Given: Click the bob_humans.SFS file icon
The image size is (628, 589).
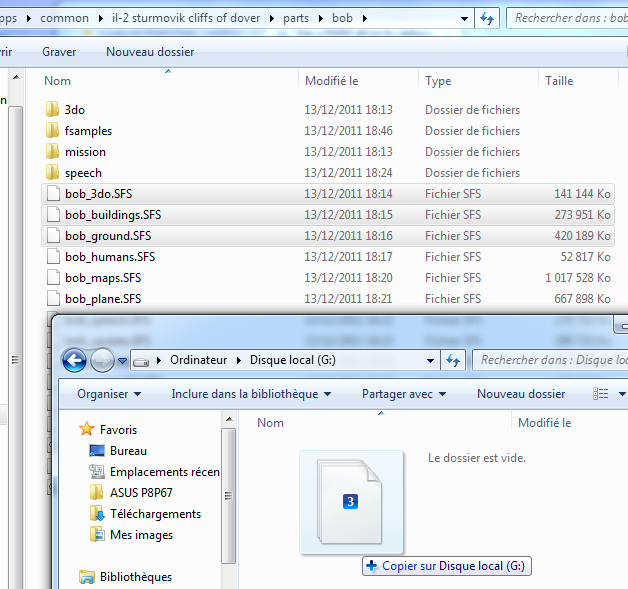Looking at the screenshot, I should (53, 257).
